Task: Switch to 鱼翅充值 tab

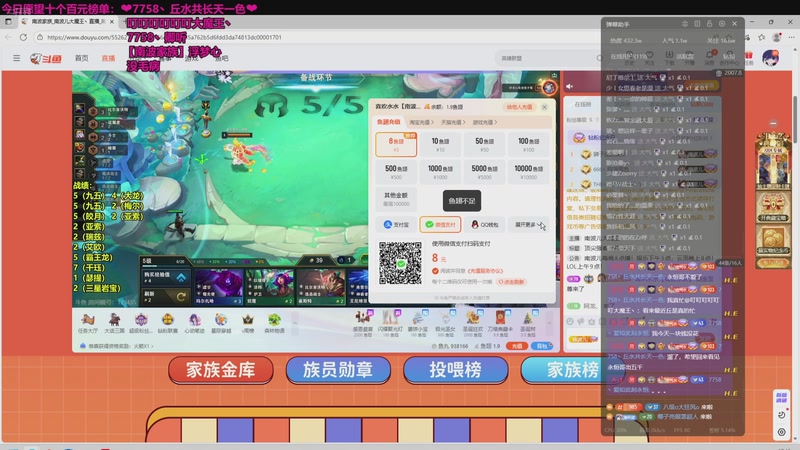Action: [x=388, y=122]
